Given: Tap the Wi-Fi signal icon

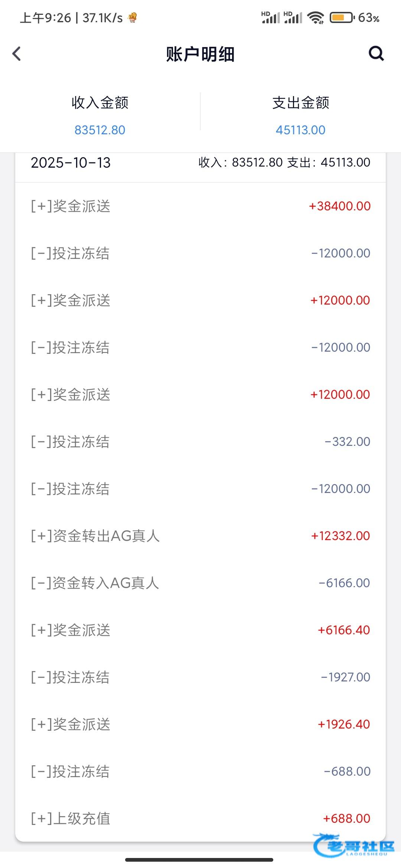Looking at the screenshot, I should (x=316, y=17).
